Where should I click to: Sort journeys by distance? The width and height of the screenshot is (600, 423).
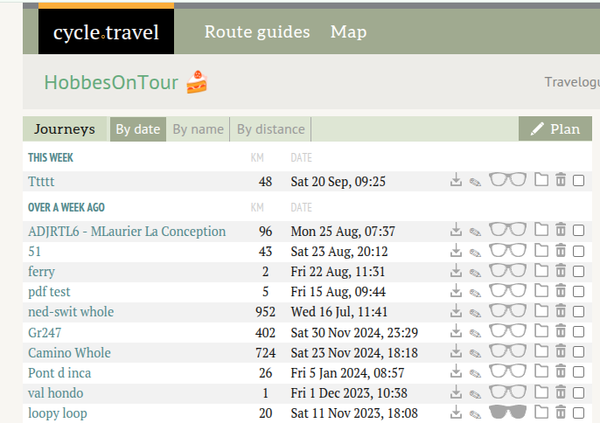[270, 129]
